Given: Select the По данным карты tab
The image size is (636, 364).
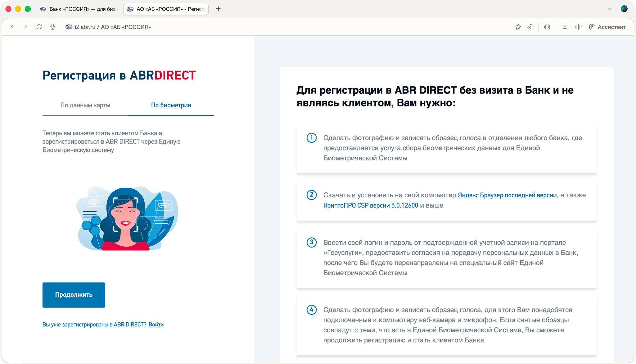Looking at the screenshot, I should pyautogui.click(x=85, y=105).
